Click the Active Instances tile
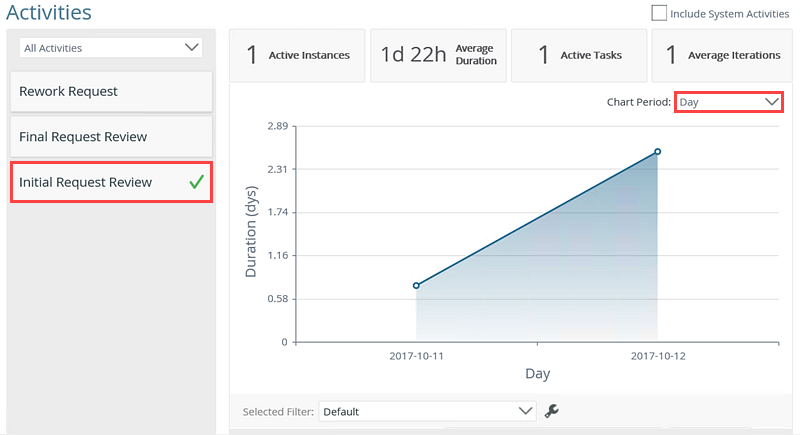 (x=298, y=55)
